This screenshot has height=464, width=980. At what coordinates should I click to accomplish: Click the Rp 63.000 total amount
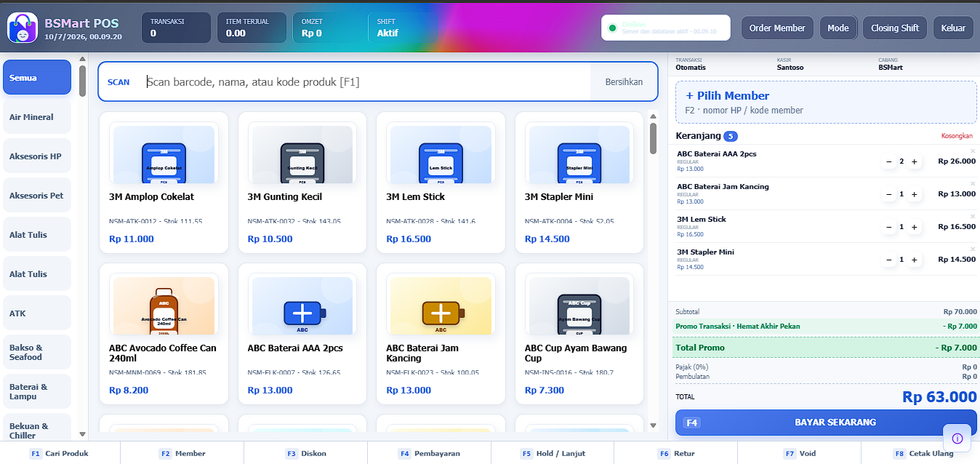(x=939, y=397)
